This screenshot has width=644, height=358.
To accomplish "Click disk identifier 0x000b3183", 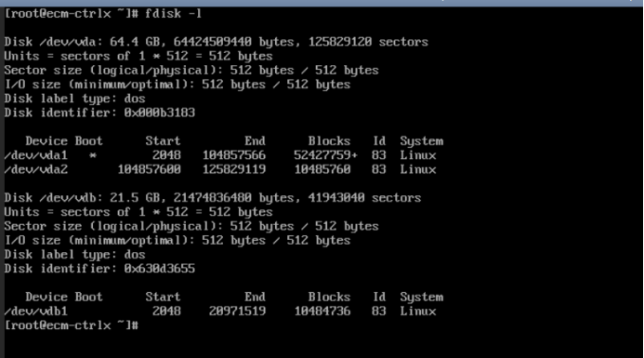I will click(x=159, y=113).
